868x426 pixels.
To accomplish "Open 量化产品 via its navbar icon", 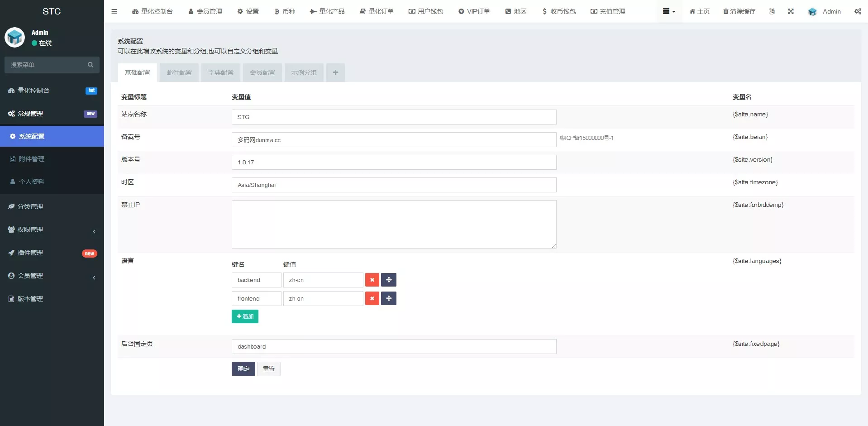I will coord(327,11).
